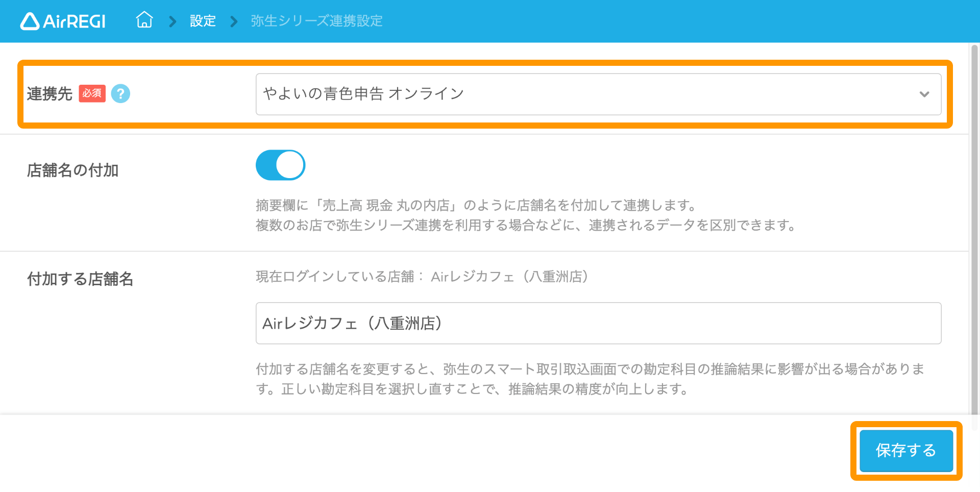Image resolution: width=980 pixels, height=492 pixels.
Task: Turn off store name attachment switch
Action: (280, 164)
